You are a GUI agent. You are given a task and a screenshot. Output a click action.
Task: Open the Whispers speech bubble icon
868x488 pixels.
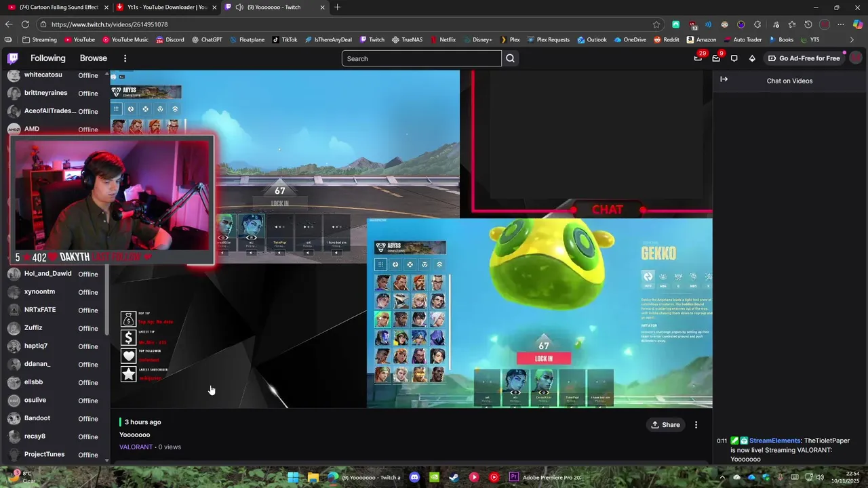click(x=734, y=58)
